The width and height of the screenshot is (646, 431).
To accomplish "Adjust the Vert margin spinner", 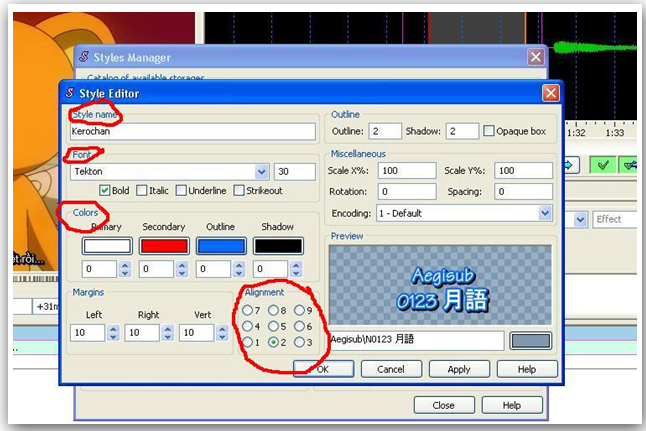I will point(222,333).
